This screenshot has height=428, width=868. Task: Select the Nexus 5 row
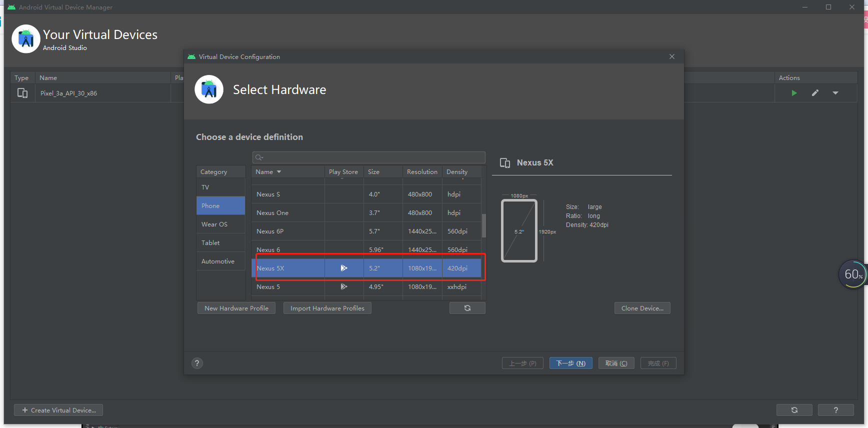click(x=366, y=286)
